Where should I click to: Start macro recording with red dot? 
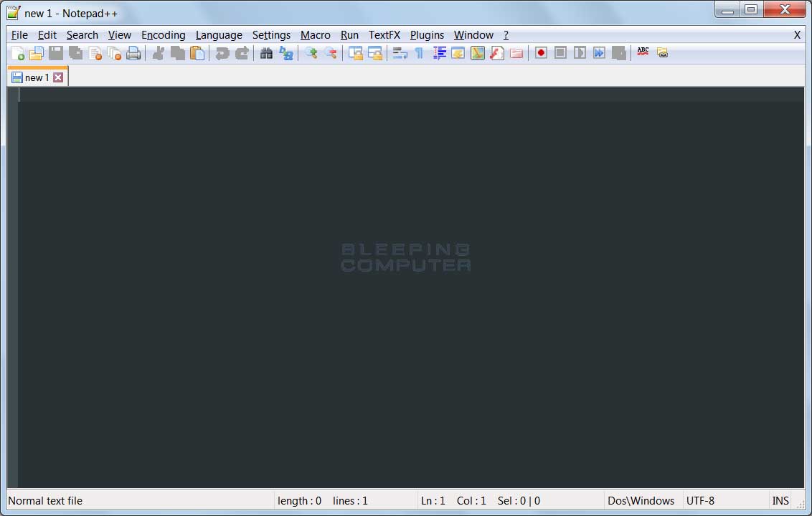541,53
